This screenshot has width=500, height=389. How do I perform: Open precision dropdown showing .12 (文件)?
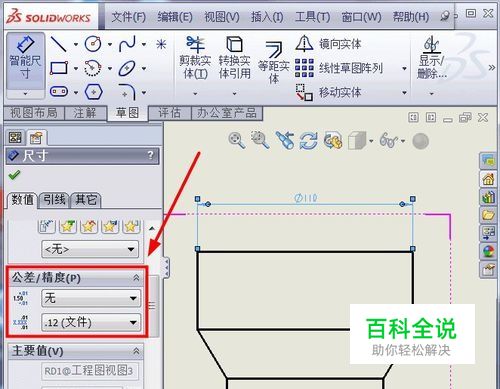tap(91, 322)
